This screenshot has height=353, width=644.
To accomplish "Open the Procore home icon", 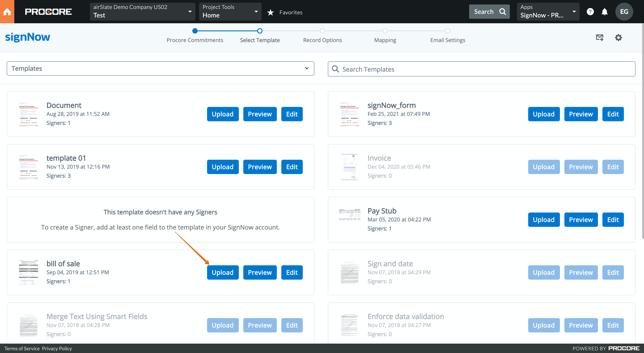I will click(7, 11).
